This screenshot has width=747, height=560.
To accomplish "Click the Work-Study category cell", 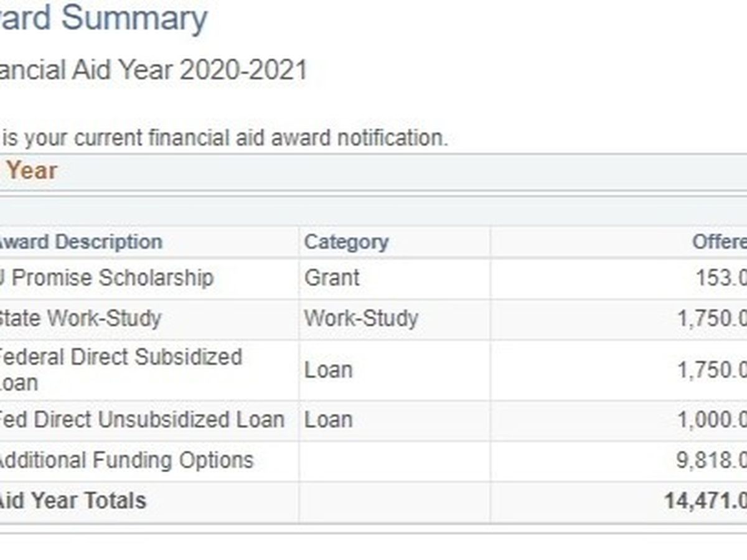I will [361, 319].
